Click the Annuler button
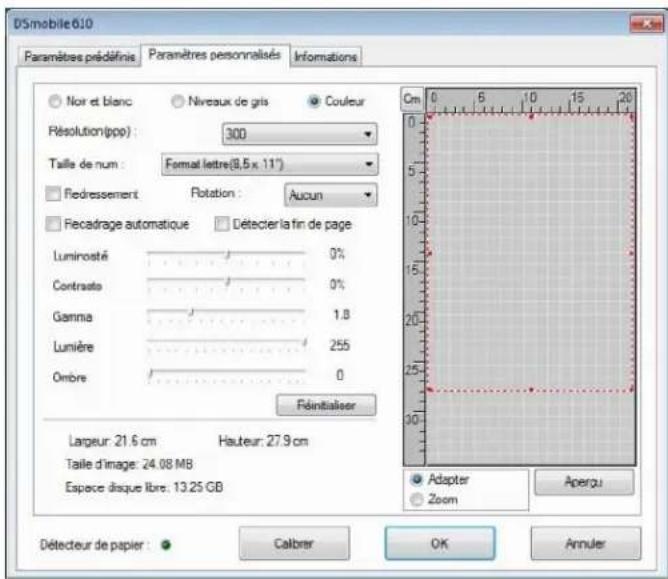The width and height of the screenshot is (668, 579). pyautogui.click(x=586, y=543)
